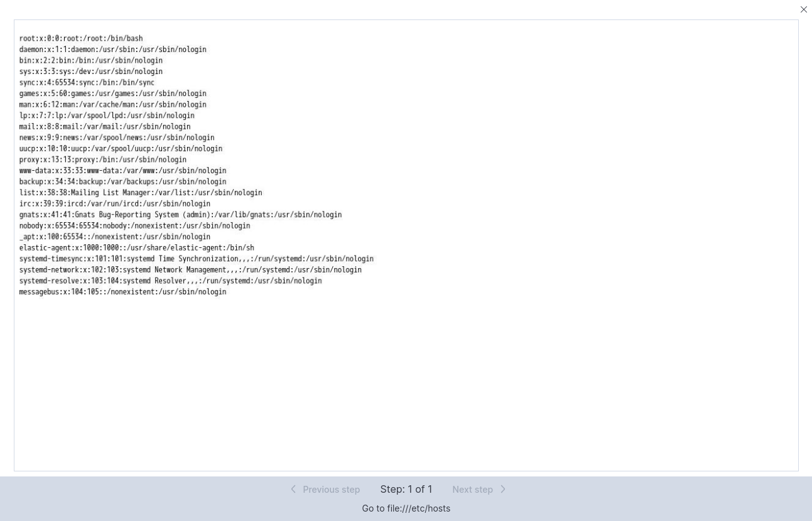The height and width of the screenshot is (521, 812).
Task: Go to the Next step
Action: [x=479, y=490]
